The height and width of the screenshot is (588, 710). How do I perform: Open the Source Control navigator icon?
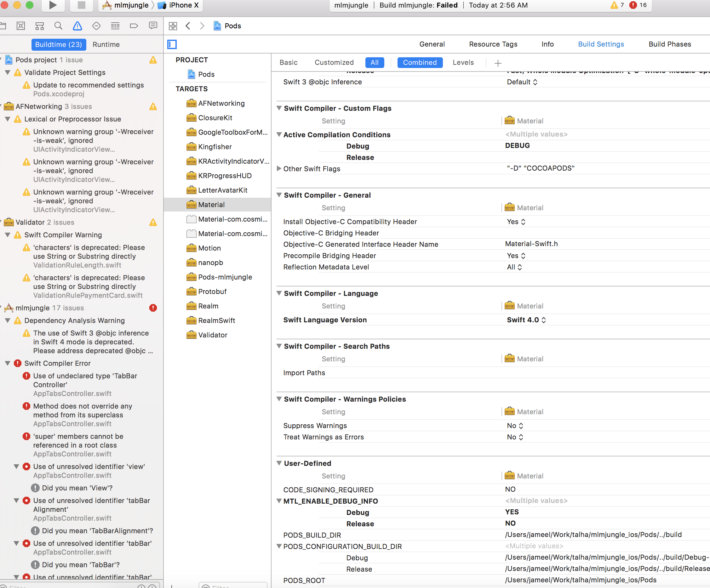21,26
